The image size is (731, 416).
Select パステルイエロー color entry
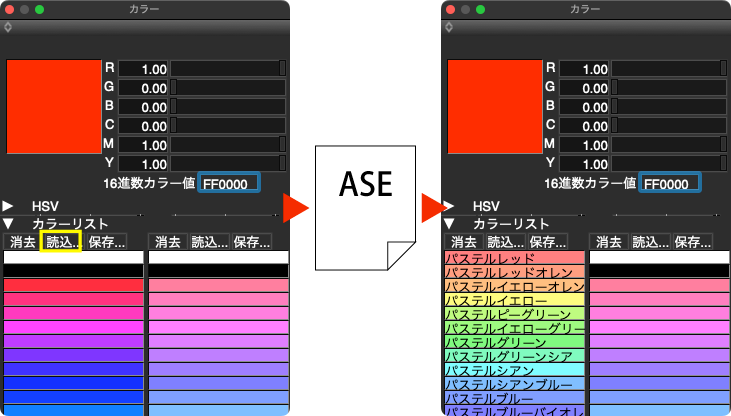click(x=514, y=300)
